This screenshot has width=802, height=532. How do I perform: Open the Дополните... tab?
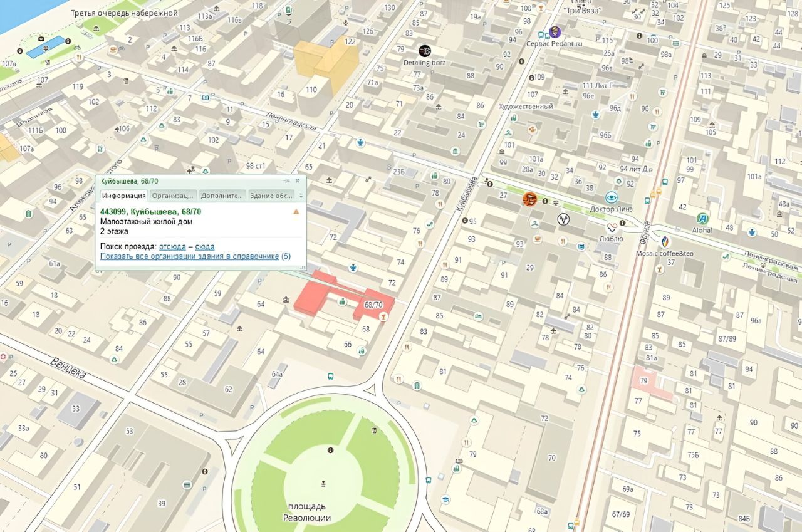click(x=222, y=196)
